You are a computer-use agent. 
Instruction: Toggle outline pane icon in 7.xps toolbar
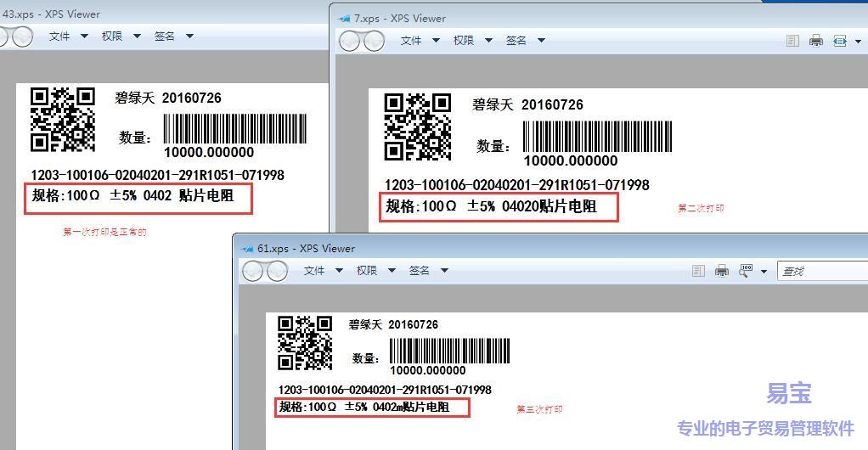(x=792, y=41)
